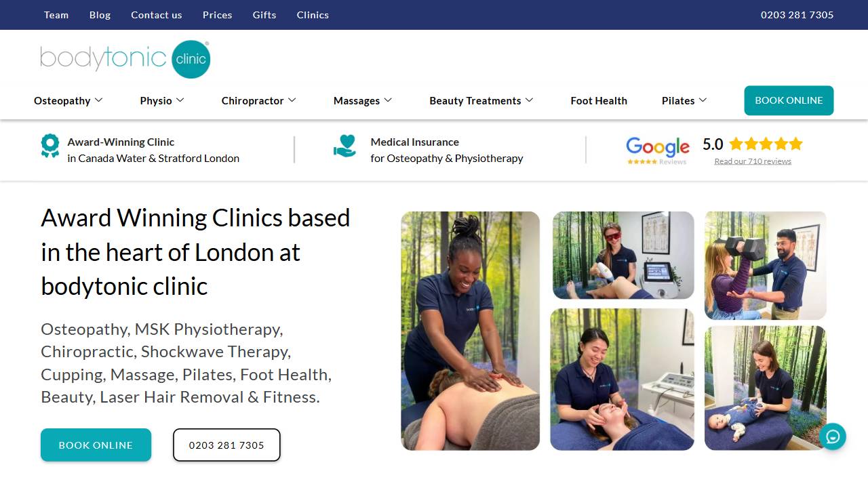Click the baby treatment photo
868x488 pixels.
(766, 388)
